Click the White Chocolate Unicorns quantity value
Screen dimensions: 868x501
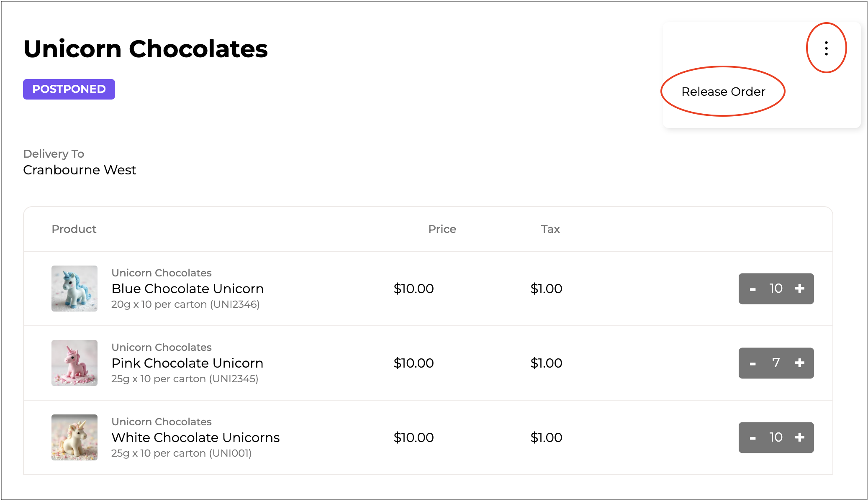tap(776, 437)
